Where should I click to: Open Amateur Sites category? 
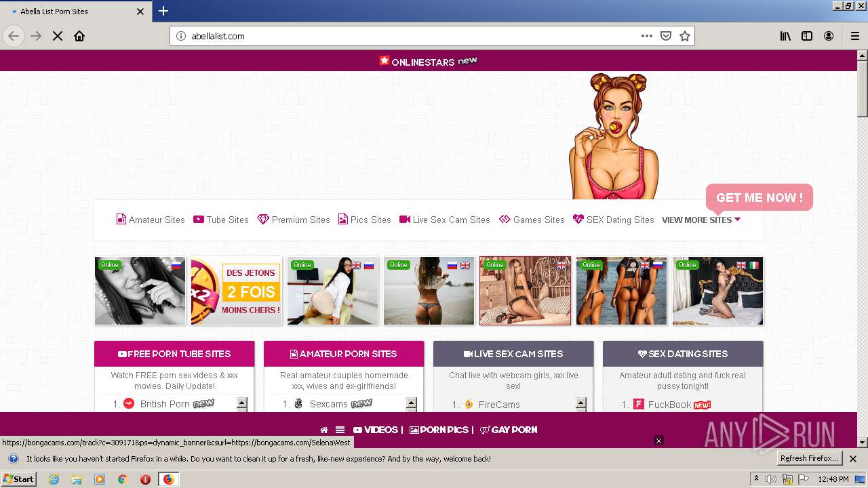[x=151, y=220]
